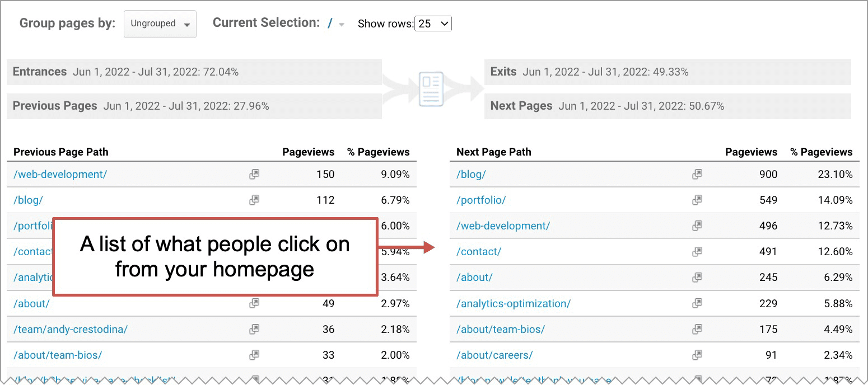Screen dimensions: 868x385
Task: Click external link icon for next /portfolio/ row
Action: point(697,200)
